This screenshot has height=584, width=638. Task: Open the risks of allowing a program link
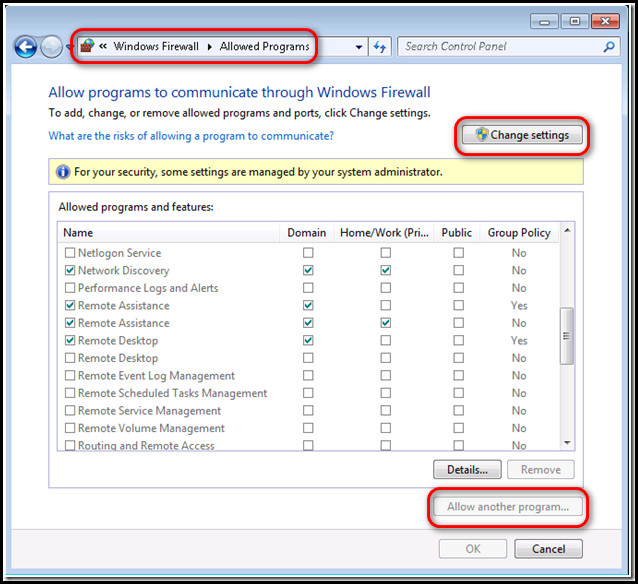191,136
